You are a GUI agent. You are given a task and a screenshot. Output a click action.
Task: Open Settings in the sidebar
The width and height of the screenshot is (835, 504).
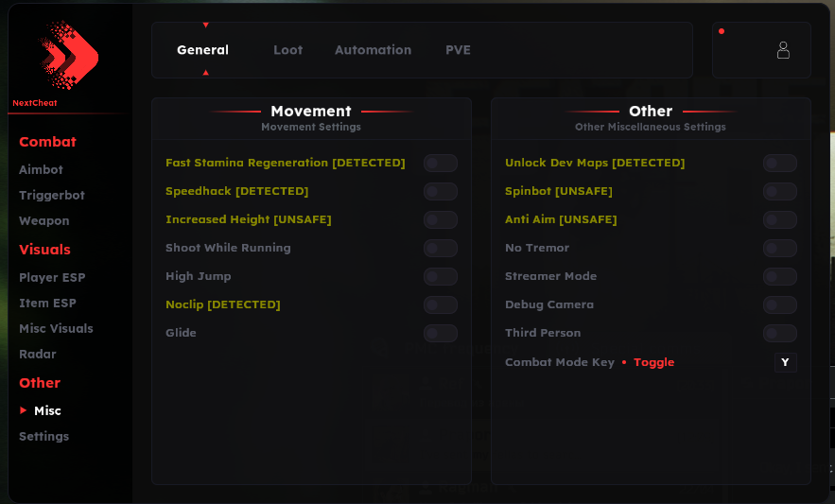point(44,436)
